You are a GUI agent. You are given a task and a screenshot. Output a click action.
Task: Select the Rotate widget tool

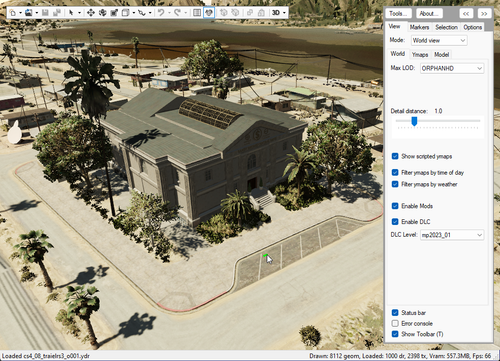coord(102,13)
